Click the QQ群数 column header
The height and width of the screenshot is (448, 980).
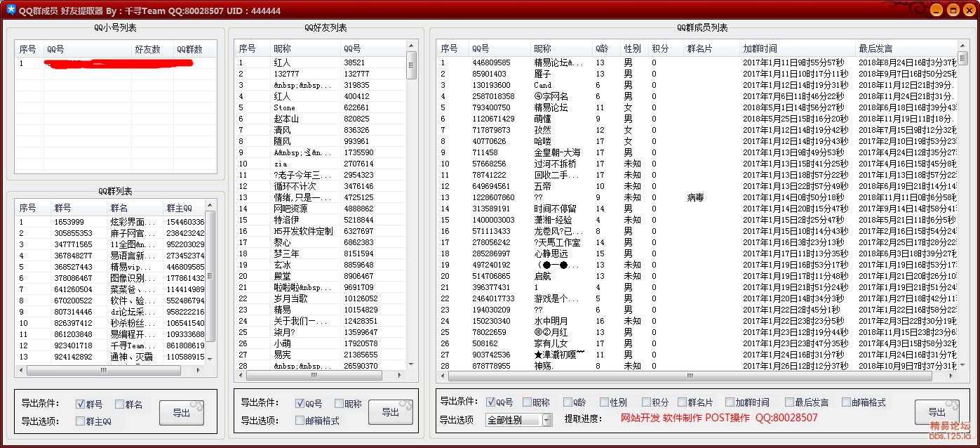pos(194,49)
